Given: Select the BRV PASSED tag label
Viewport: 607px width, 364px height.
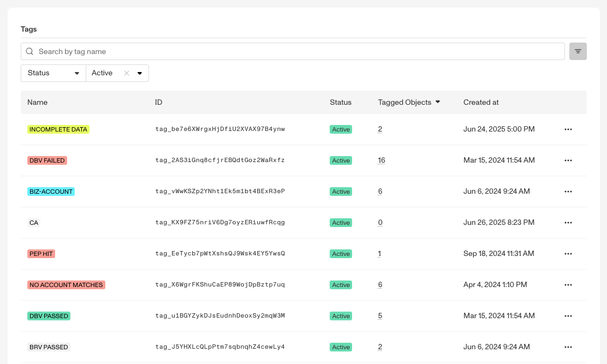Looking at the screenshot, I should point(49,348).
